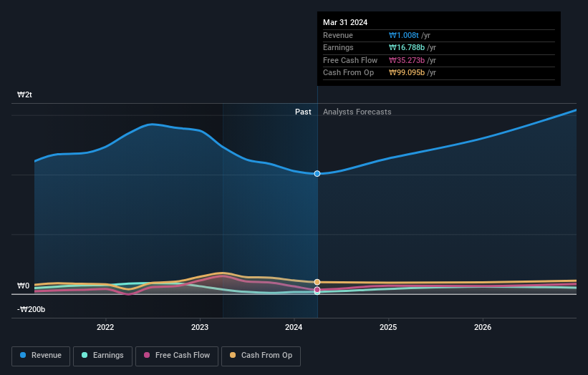This screenshot has height=375, width=588.
Task: Click the Mar 31 2024 tooltip date
Action: (x=345, y=22)
